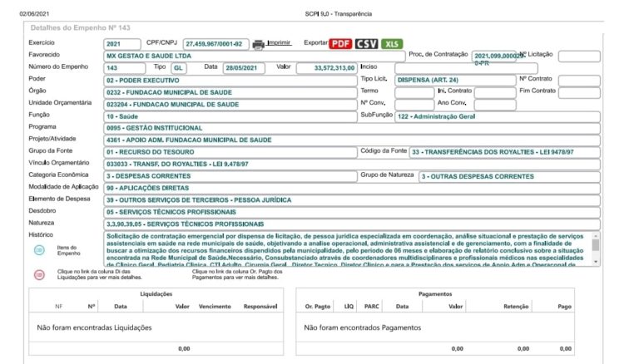Click the LIQ column header in Pagamentos
Screen dimensions: 624x364
(349, 307)
